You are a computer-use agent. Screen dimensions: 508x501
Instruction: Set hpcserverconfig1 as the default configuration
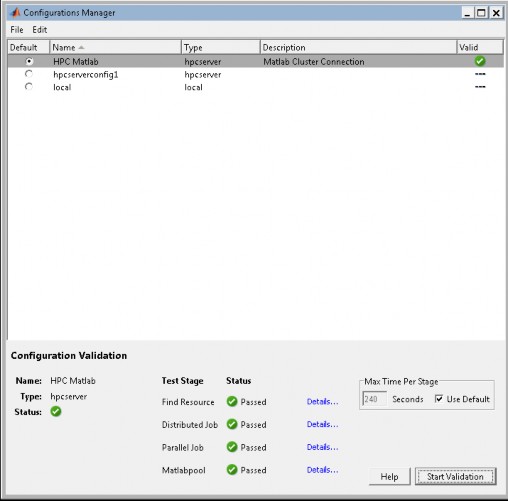pyautogui.click(x=29, y=74)
